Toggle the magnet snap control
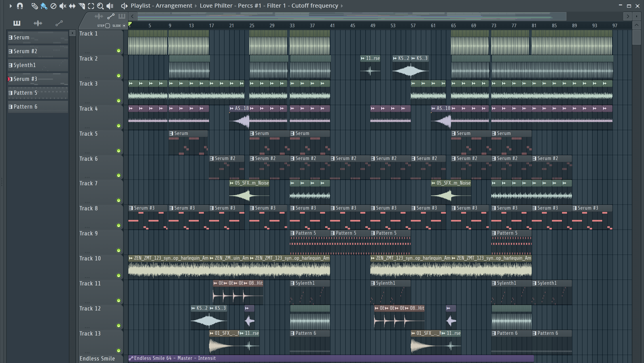 point(20,6)
